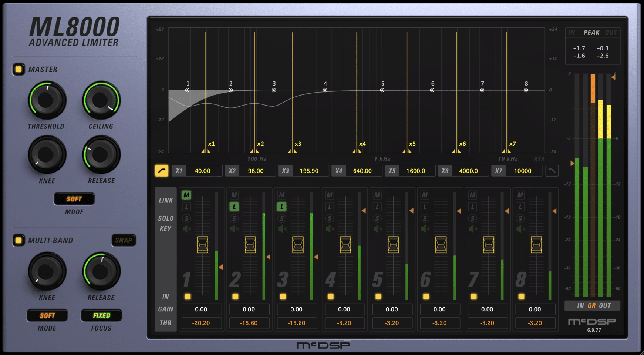Click band 5 fader handle
Image resolution: width=644 pixels, height=355 pixels.
tap(393, 245)
